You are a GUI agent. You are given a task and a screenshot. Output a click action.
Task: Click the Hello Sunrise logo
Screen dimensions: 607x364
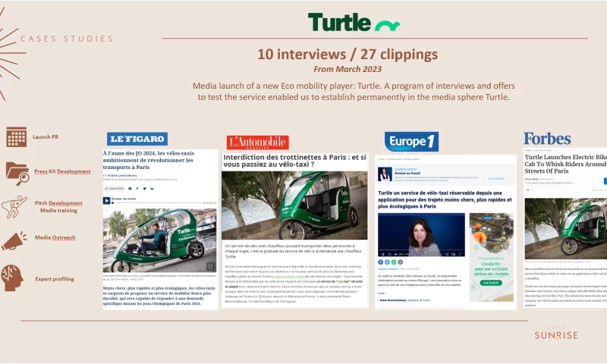[556, 333]
